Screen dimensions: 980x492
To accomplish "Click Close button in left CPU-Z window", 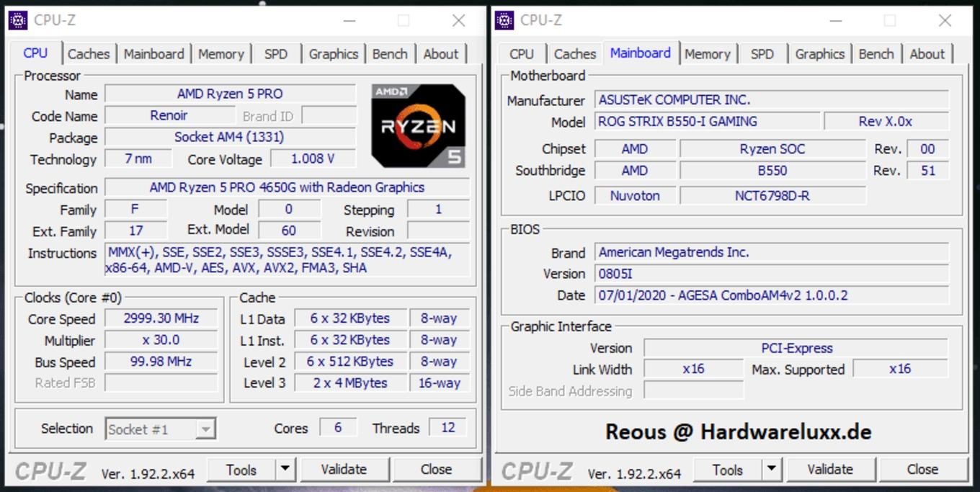I will [436, 470].
